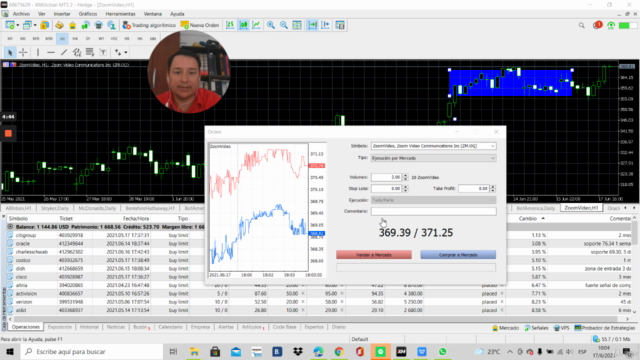Switch to the Calendario tab
Viewport: 640px width, 360px height.
[171, 327]
